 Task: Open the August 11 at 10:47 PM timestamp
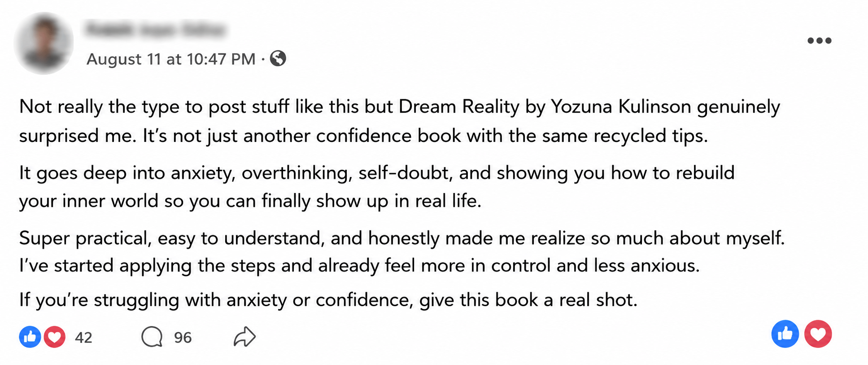(171, 59)
